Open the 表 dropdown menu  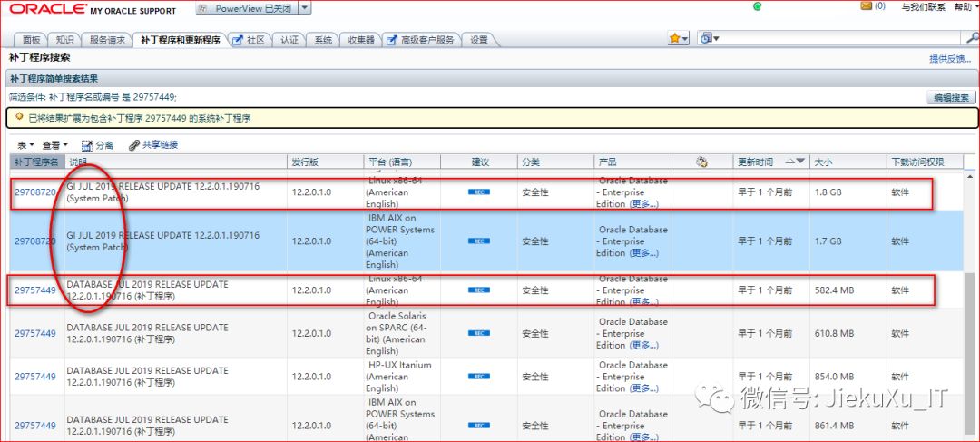coord(25,145)
